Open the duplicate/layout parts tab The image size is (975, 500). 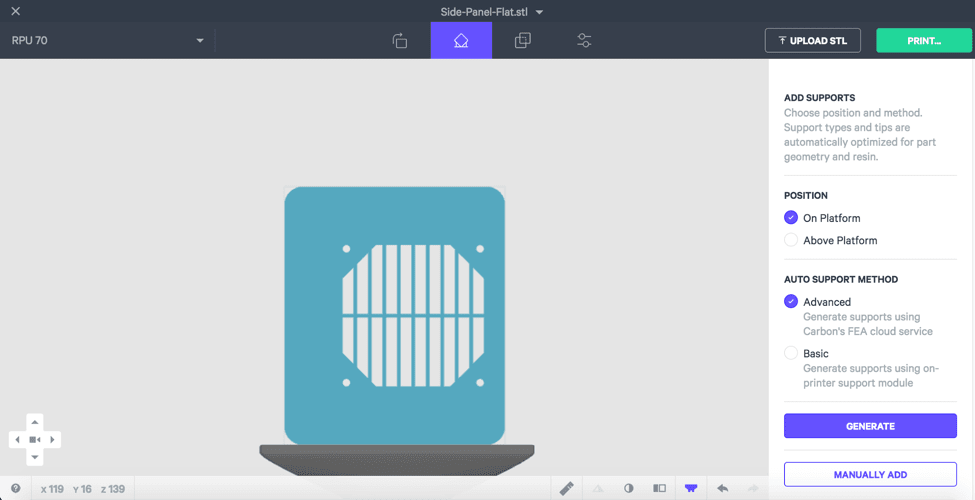(522, 40)
